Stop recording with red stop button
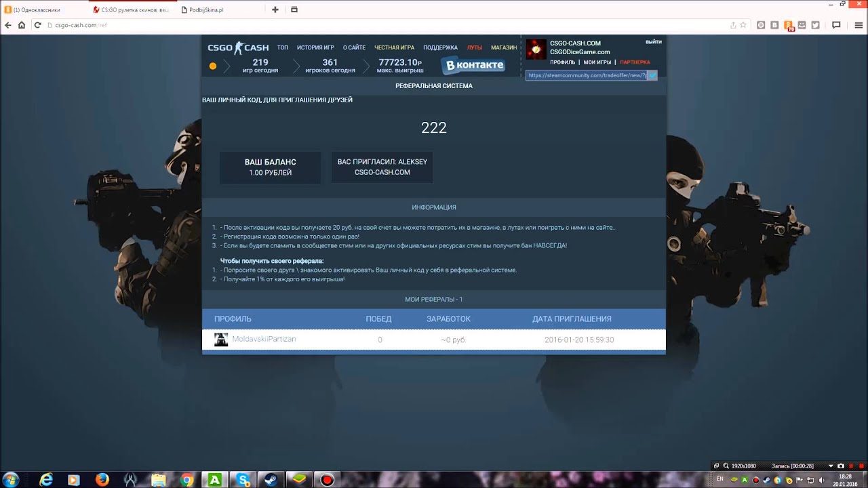Viewport: 868px width, 488px height. click(x=861, y=466)
